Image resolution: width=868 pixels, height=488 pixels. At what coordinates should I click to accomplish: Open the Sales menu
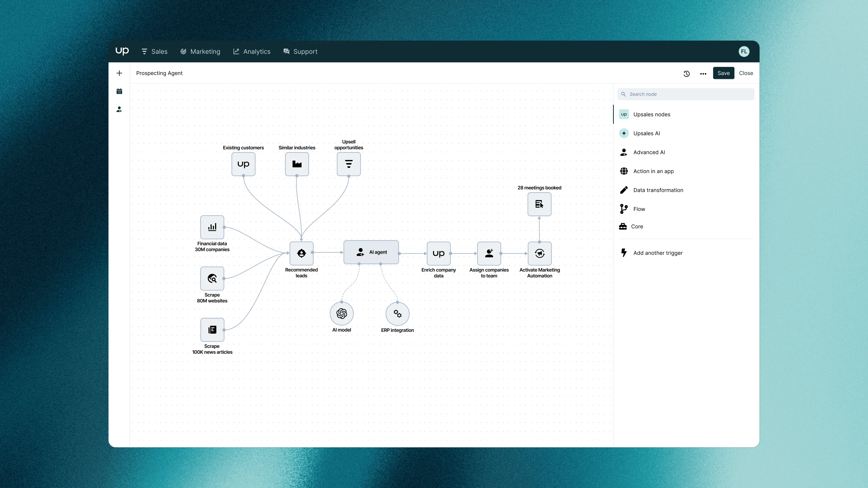pos(154,52)
